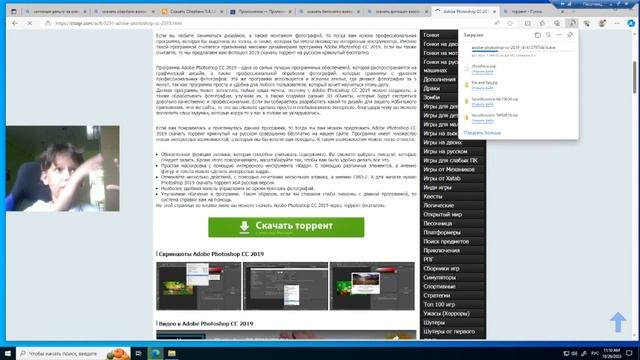
Task: Click the site info lock icon
Action: [x=48, y=23]
